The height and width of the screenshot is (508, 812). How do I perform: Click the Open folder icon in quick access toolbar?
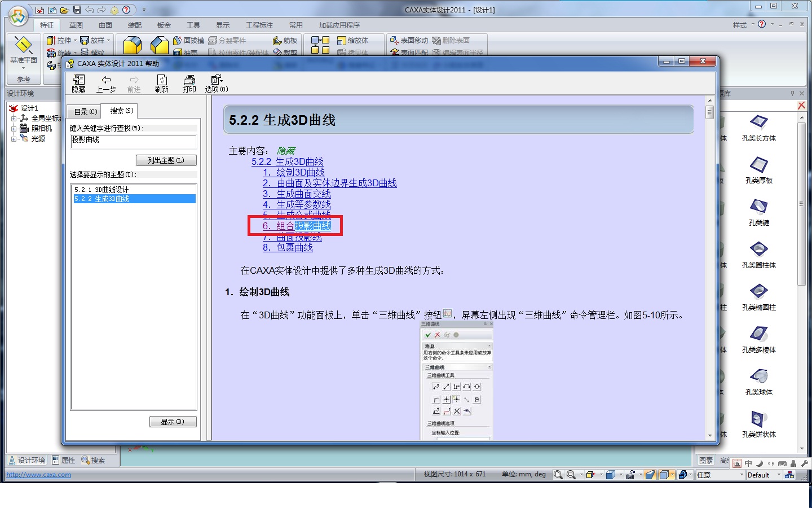tap(64, 10)
